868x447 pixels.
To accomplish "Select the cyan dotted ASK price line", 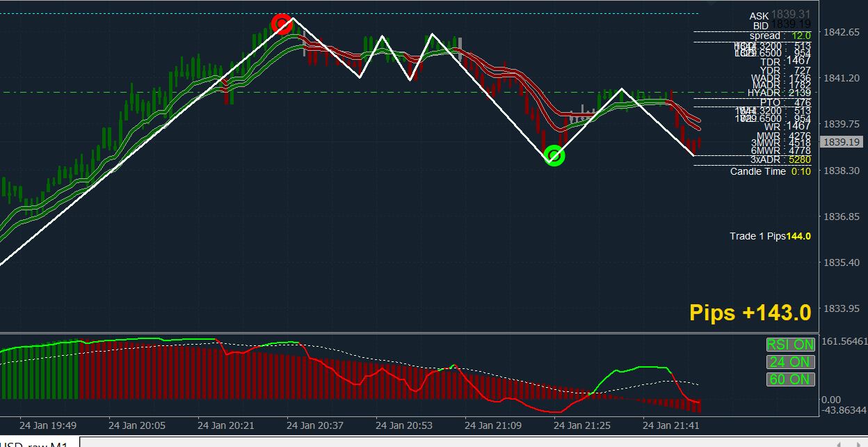I will point(348,13).
